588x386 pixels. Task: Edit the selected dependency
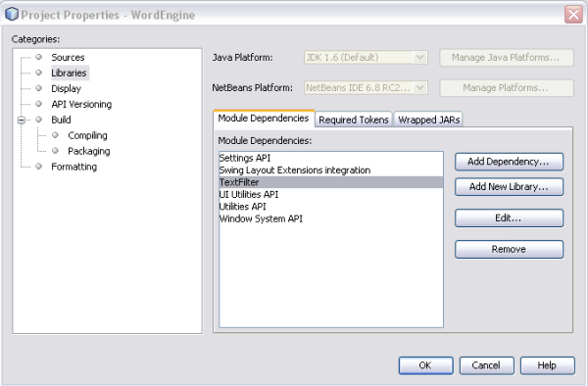509,218
